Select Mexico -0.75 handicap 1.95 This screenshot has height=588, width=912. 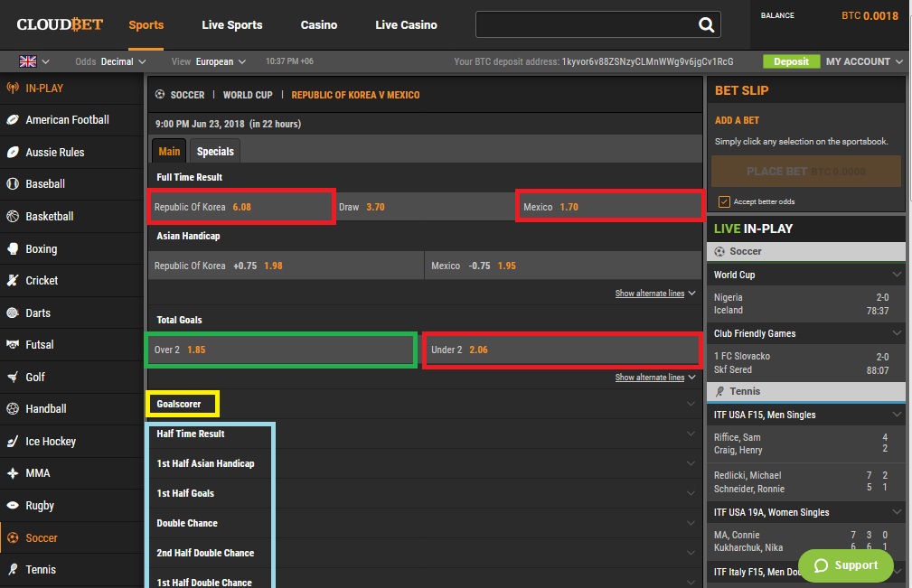[563, 266]
